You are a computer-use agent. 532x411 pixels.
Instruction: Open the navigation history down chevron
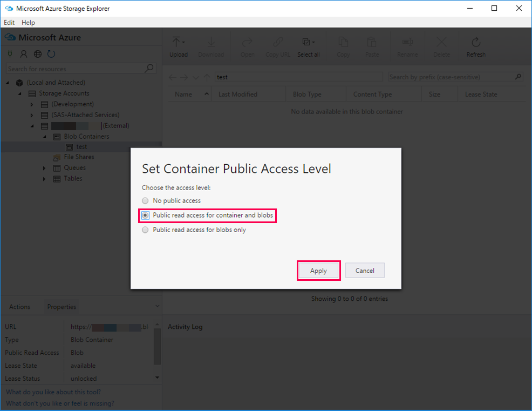coord(196,77)
